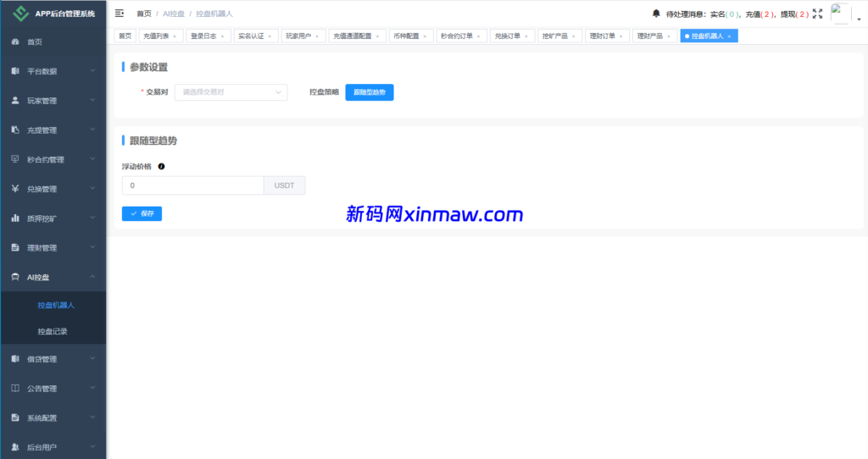Expand the 玩家管理 menu chevron
Viewport: 868px width, 459px height.
[92, 100]
